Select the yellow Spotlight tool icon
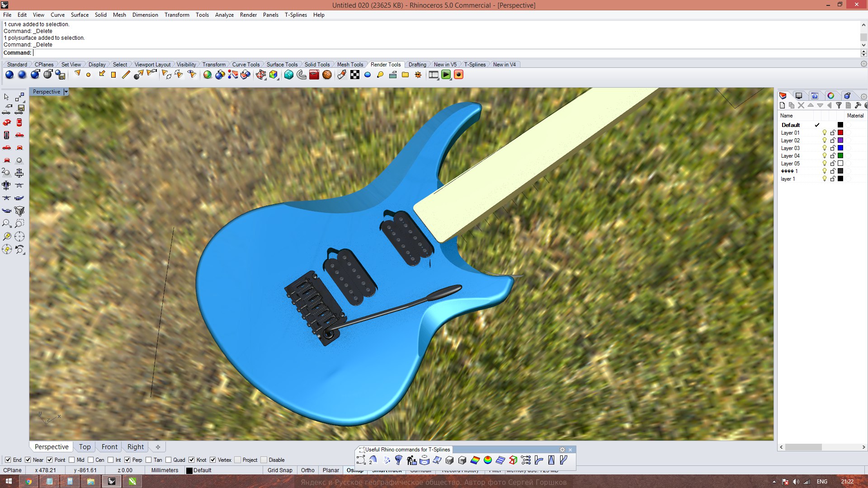The width and height of the screenshot is (868, 488). point(77,74)
